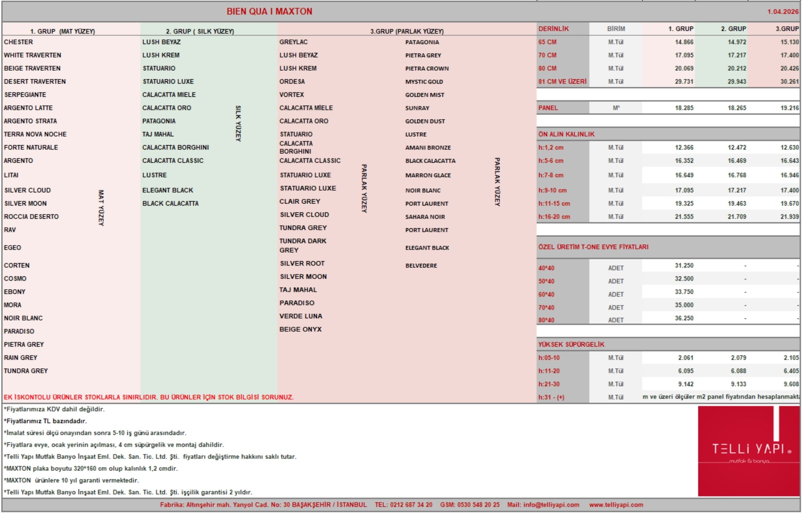Click WHITE TRAVERTEN in the matte list

pos(33,55)
